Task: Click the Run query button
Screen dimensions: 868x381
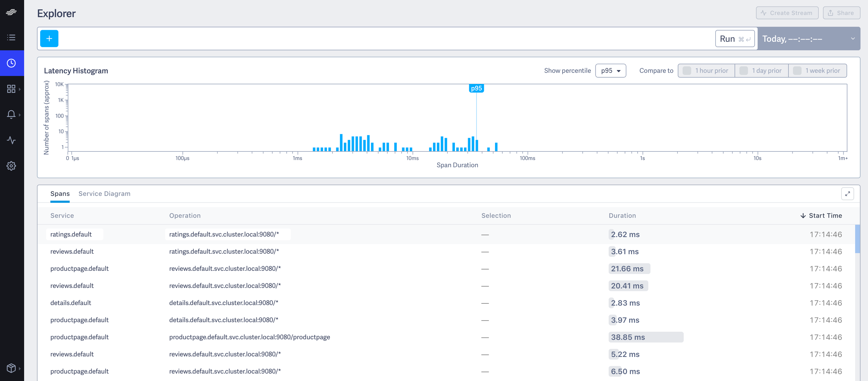Action: pos(735,39)
